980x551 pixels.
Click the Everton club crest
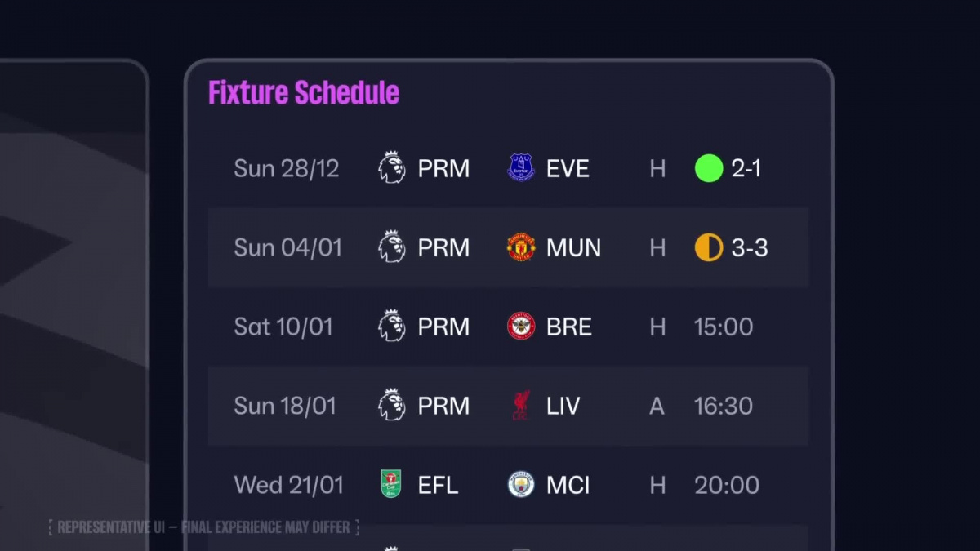coord(521,168)
